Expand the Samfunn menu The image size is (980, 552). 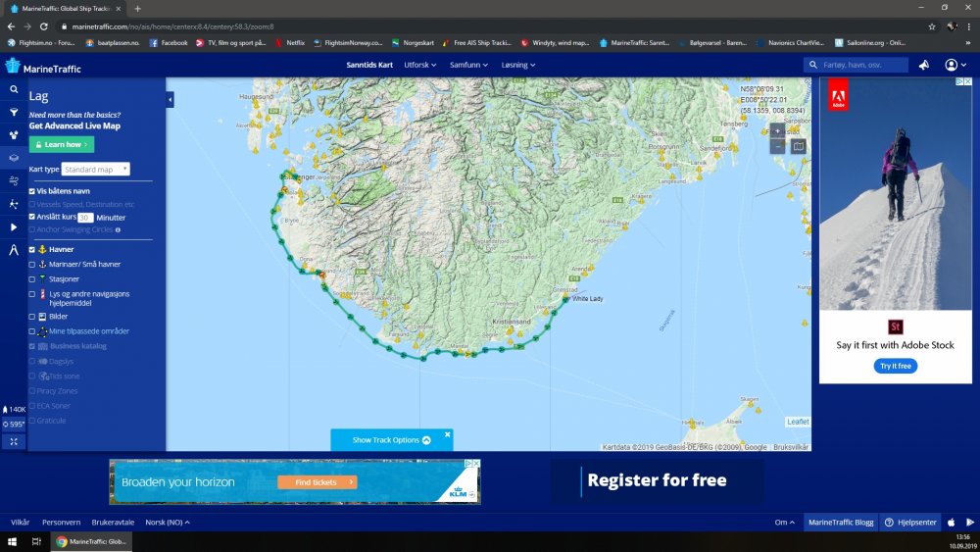coord(468,65)
